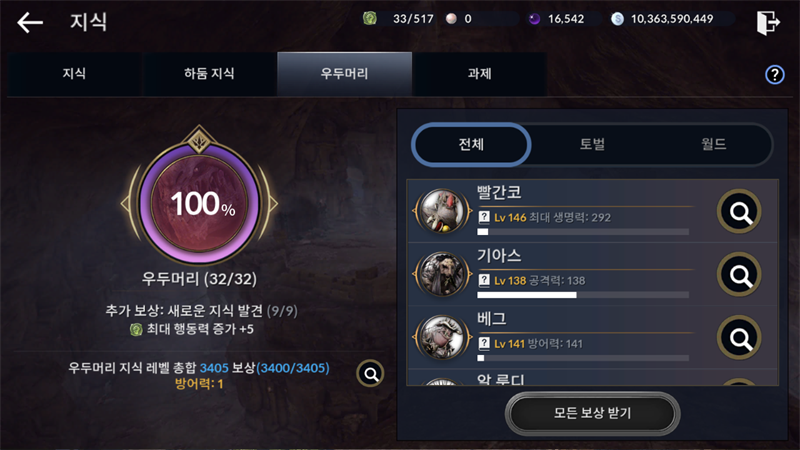
Task: Switch to the 지식 tab
Action: click(74, 73)
